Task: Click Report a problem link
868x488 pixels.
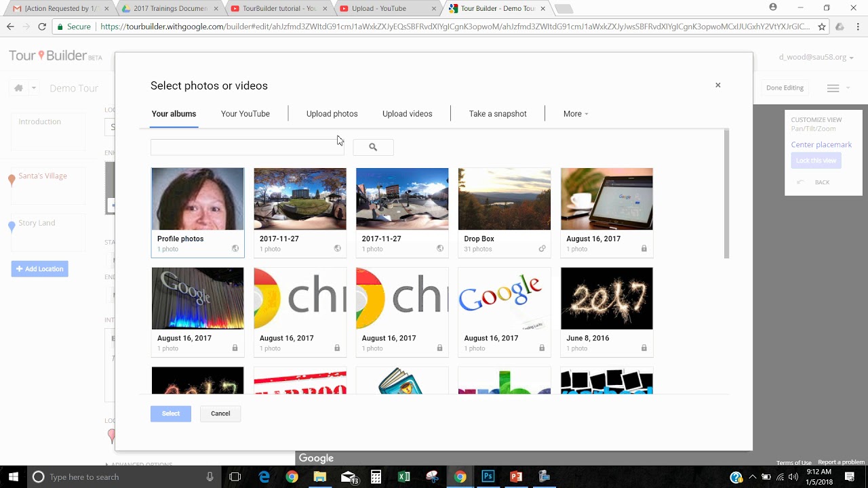Action: coord(841,463)
